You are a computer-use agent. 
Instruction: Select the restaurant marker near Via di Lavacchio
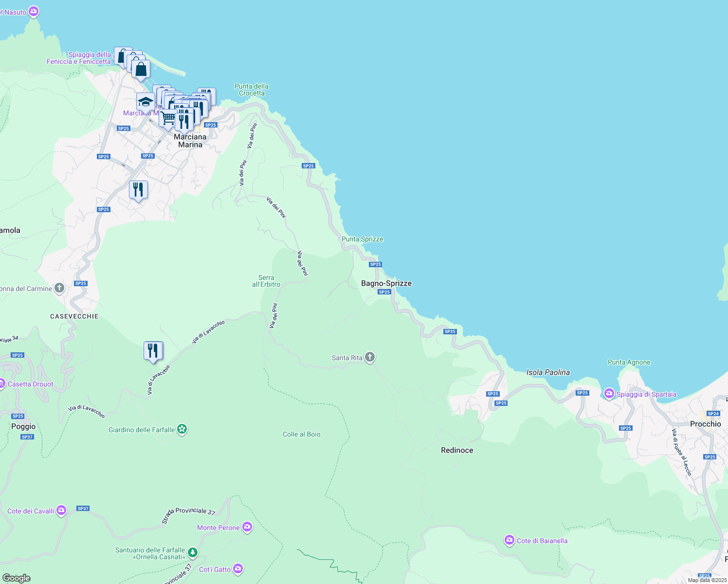pos(153,349)
